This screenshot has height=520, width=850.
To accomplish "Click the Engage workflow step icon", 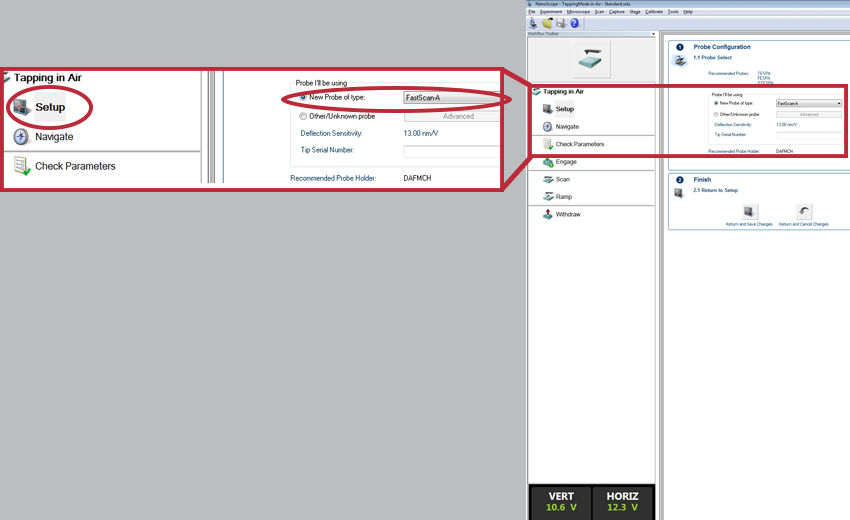I will point(547,161).
